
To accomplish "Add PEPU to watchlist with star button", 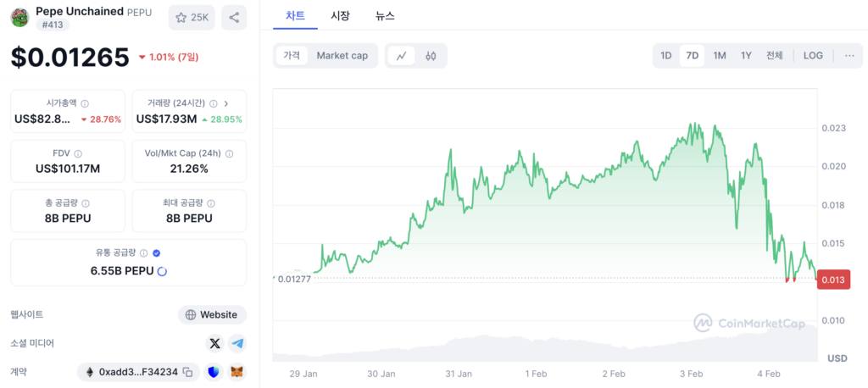I will [192, 18].
